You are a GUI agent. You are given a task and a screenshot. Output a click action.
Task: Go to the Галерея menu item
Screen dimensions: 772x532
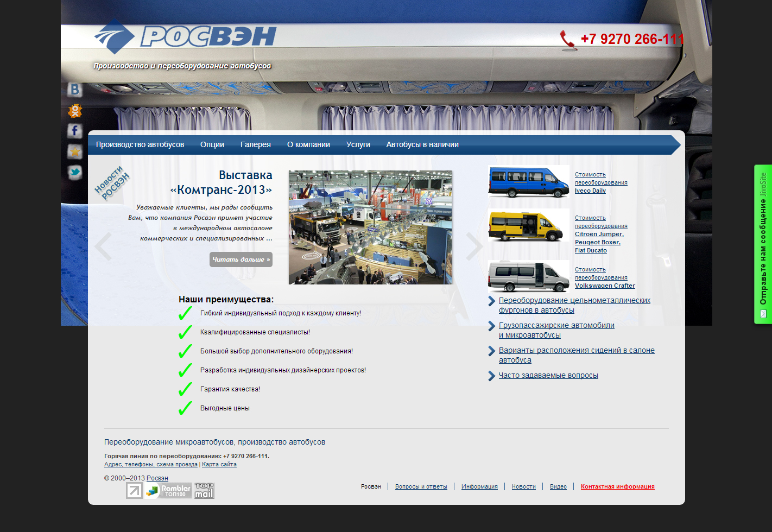[x=256, y=144]
